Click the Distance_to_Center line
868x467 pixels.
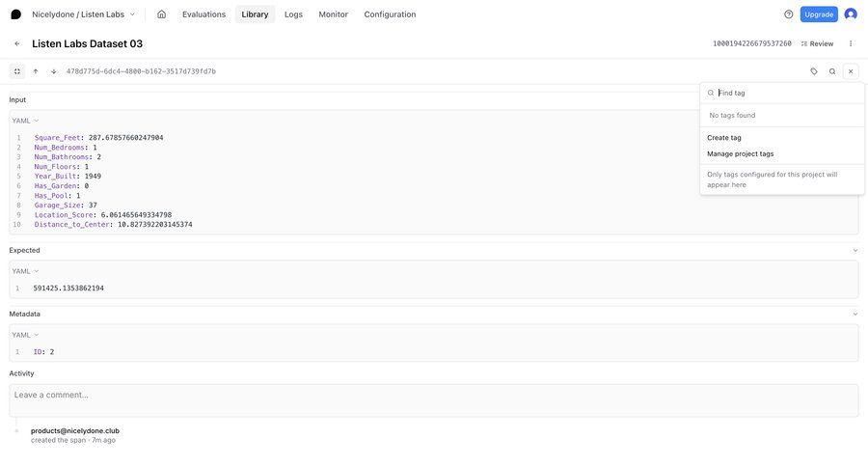tap(113, 225)
